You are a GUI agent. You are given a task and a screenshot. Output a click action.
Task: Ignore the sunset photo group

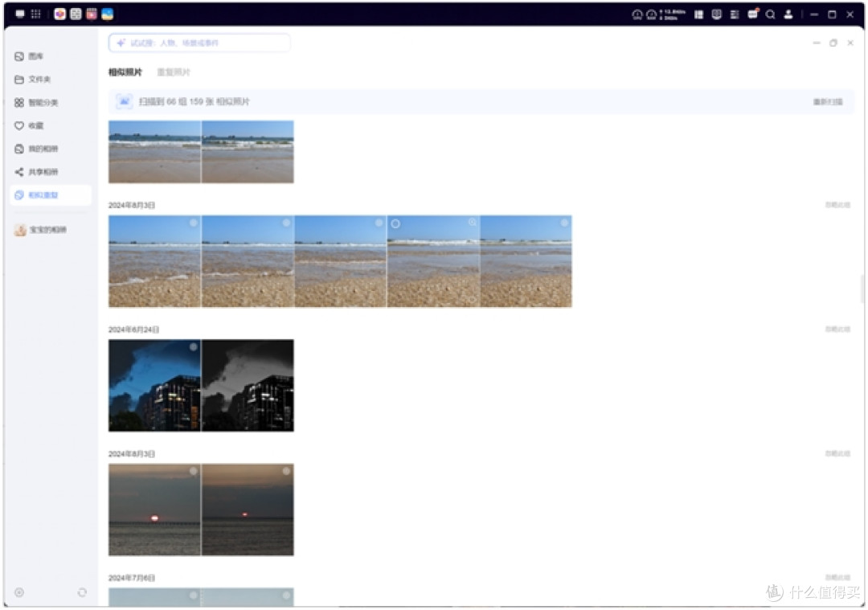pos(837,453)
